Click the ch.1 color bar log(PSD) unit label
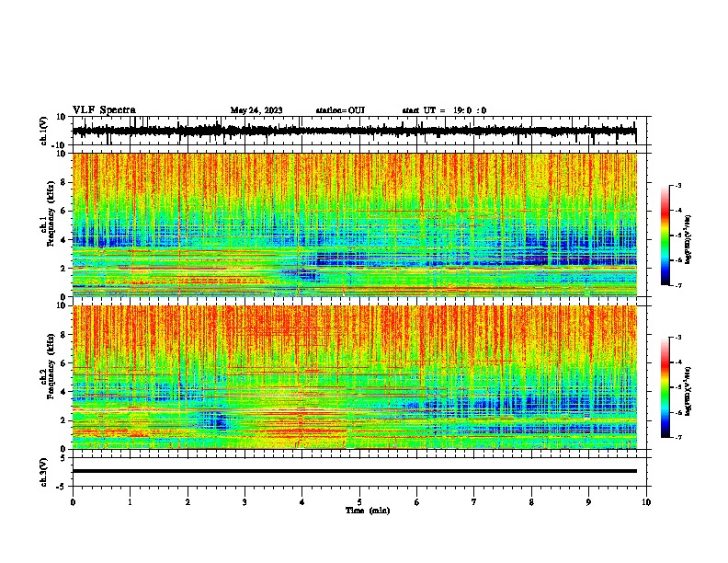Screen dimensions: 728x563 click(x=688, y=239)
